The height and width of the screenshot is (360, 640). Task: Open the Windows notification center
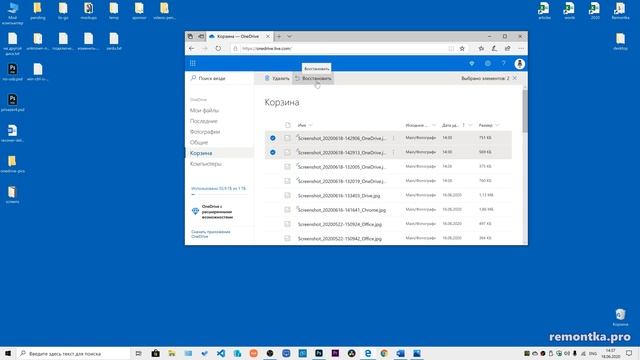(629, 353)
